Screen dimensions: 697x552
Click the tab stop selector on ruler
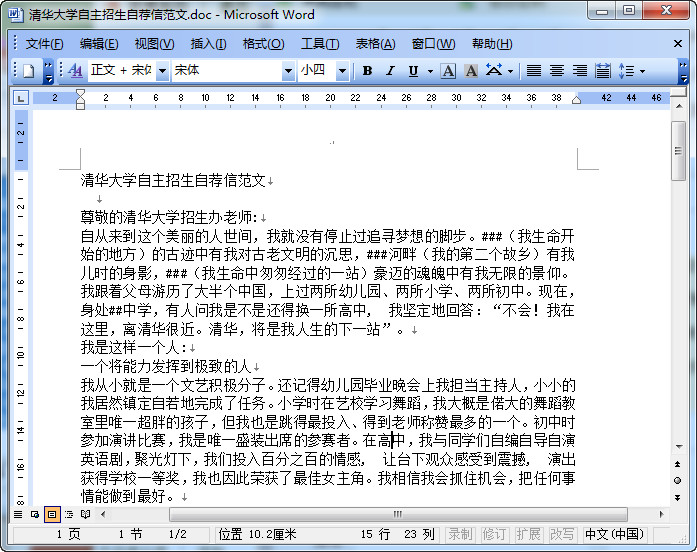pos(21,98)
